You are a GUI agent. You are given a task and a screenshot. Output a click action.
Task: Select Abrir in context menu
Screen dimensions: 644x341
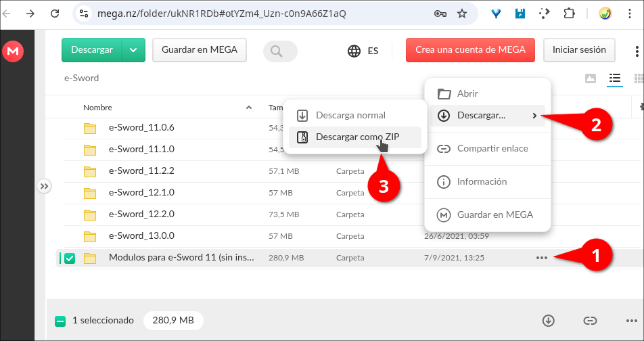(x=487, y=93)
